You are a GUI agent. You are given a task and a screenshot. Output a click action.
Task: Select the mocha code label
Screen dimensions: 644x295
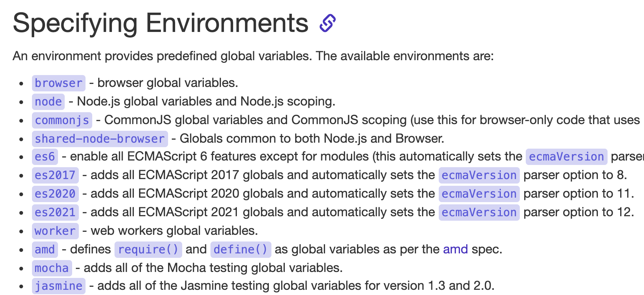(x=52, y=268)
